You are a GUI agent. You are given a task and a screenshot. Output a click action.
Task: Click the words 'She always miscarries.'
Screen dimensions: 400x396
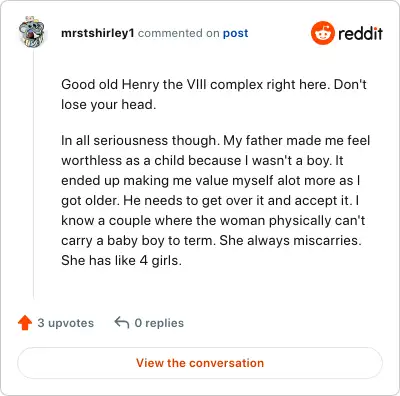[x=290, y=240]
